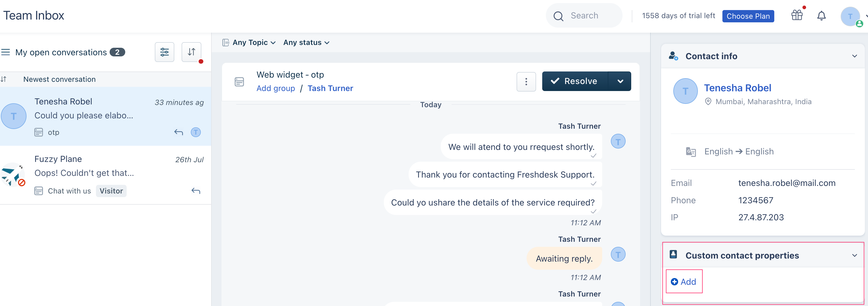Click the notification bell icon
This screenshot has width=868, height=306.
(x=822, y=16)
